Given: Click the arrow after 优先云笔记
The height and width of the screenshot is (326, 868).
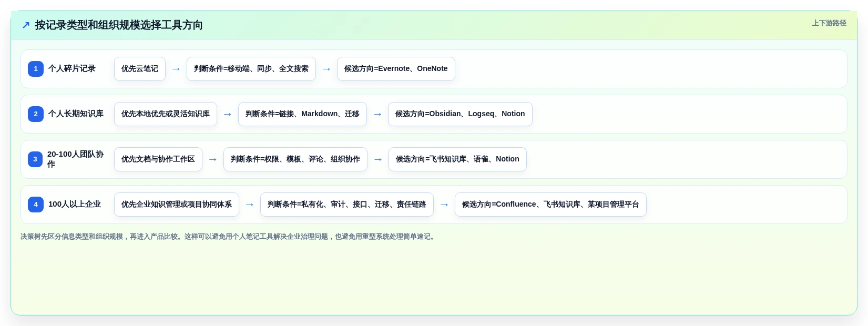Looking at the screenshot, I should click(176, 69).
